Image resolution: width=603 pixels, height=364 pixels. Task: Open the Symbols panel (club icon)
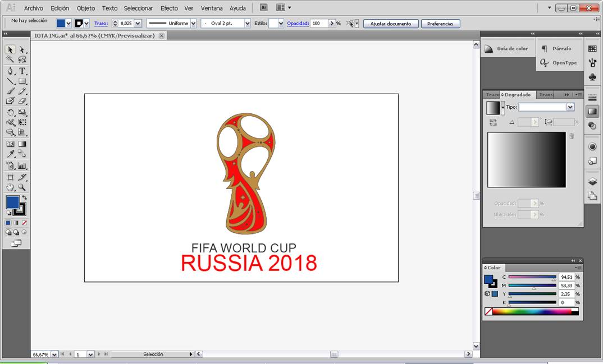point(592,77)
